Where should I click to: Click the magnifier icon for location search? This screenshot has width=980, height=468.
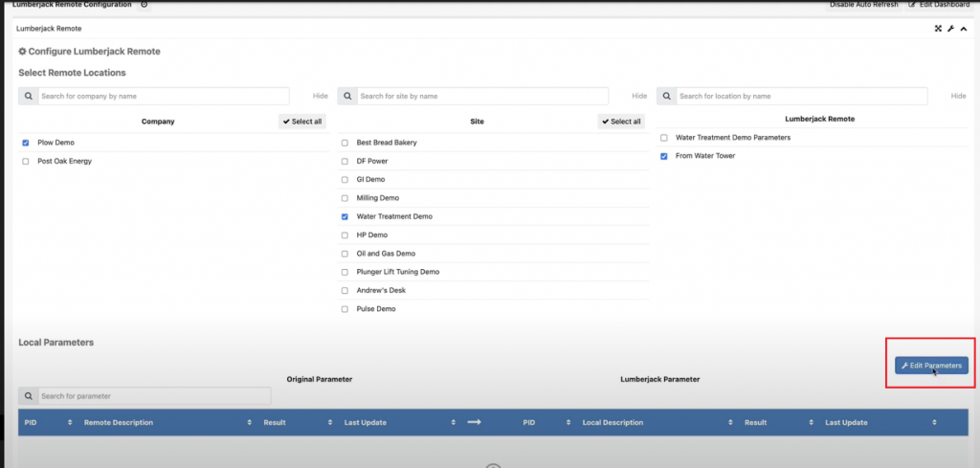click(x=666, y=97)
